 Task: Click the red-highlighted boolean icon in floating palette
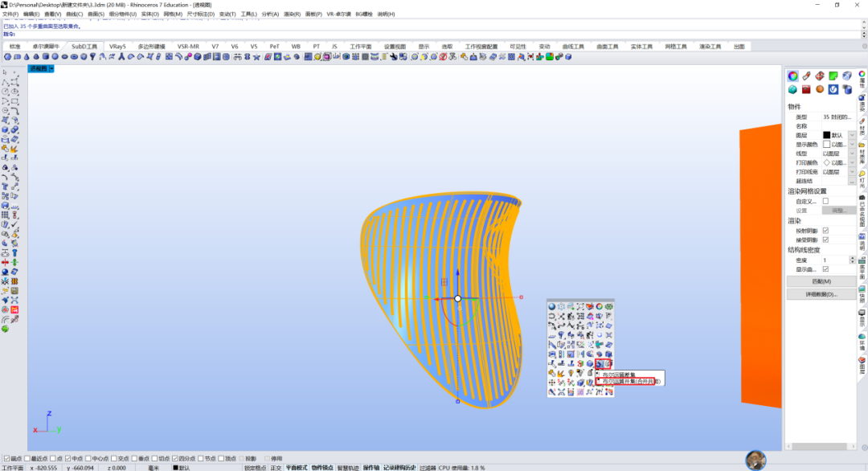point(600,363)
